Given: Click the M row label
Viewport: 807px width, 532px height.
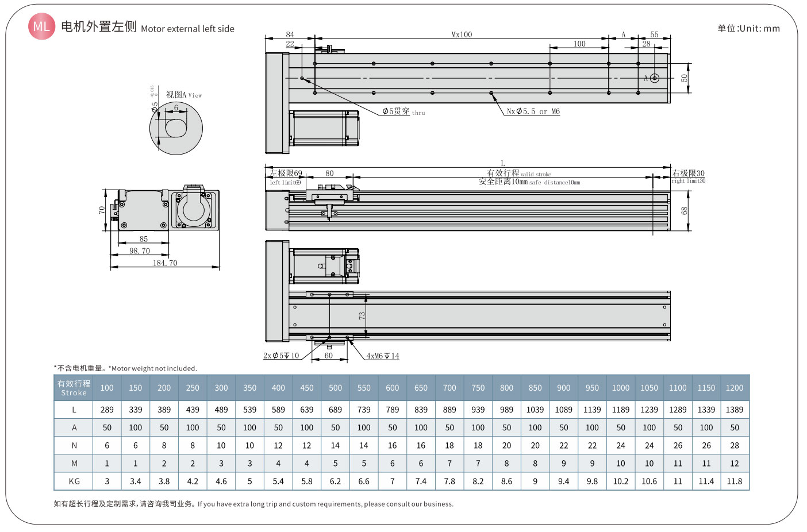Looking at the screenshot, I should click(x=74, y=463).
